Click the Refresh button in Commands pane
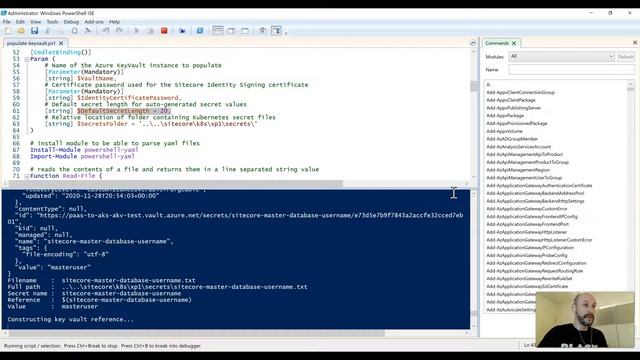The height and width of the screenshot is (360, 640). [626, 57]
